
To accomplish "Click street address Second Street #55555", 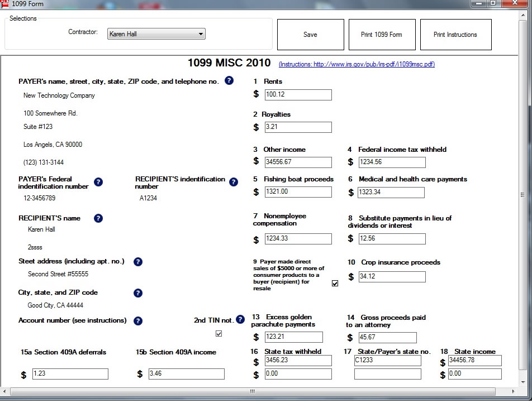I will pyautogui.click(x=58, y=274).
